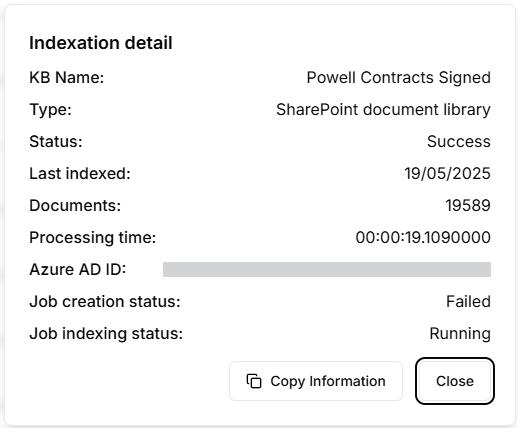Viewport: 518px width, 428px height.
Task: Select the Documents label
Action: click(75, 205)
